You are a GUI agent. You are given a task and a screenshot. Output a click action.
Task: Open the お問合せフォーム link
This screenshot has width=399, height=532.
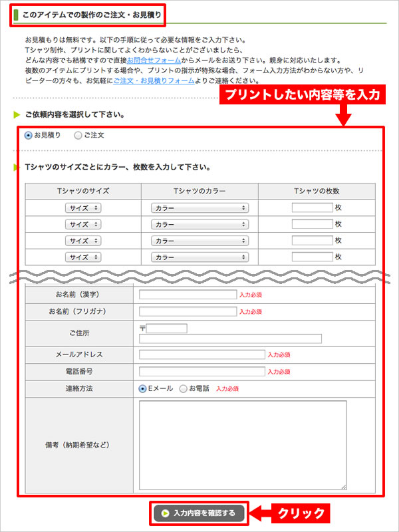coord(154,60)
